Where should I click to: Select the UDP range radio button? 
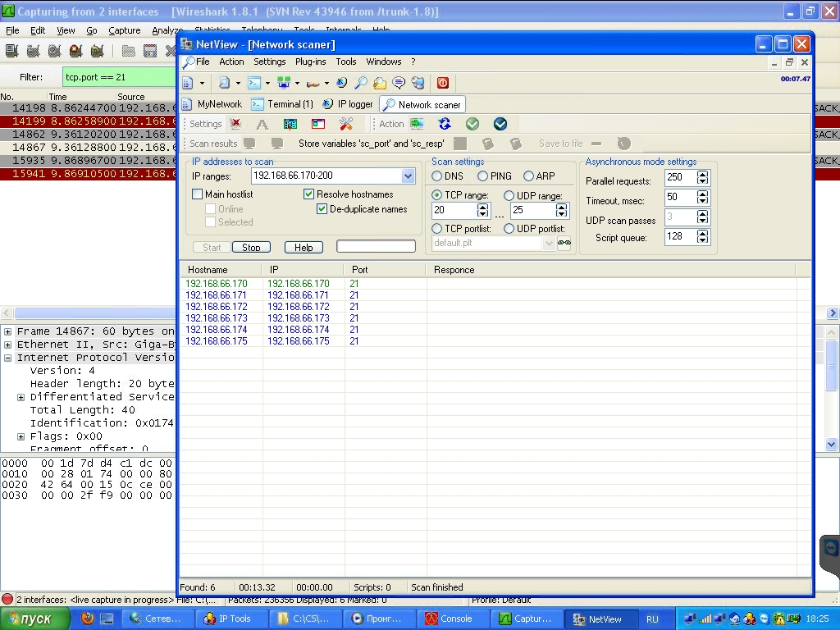[x=509, y=195]
